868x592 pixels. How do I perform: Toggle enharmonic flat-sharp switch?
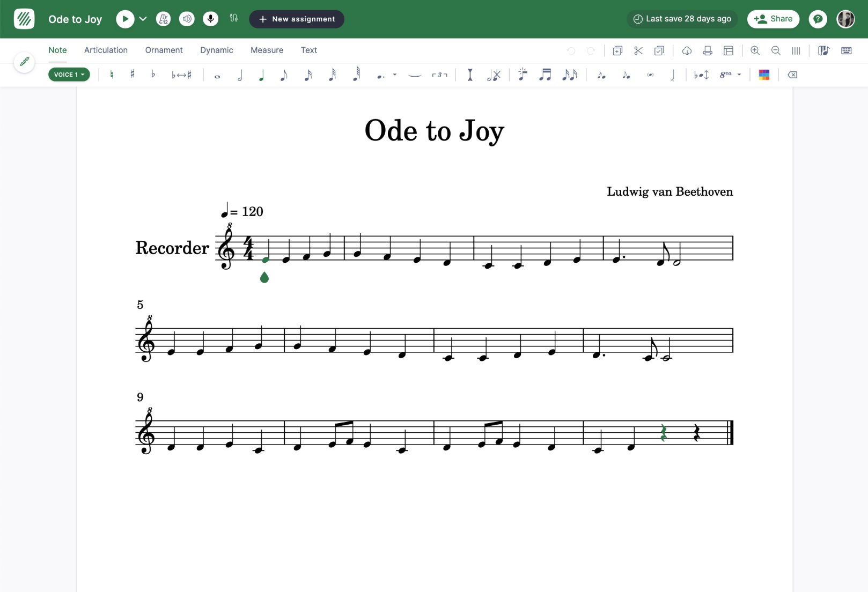(181, 75)
